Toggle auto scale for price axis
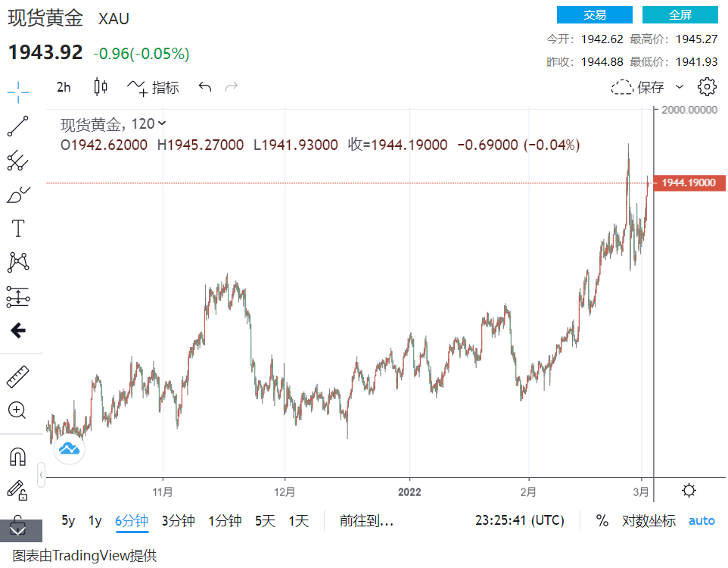This screenshot has height=568, width=728. [702, 521]
